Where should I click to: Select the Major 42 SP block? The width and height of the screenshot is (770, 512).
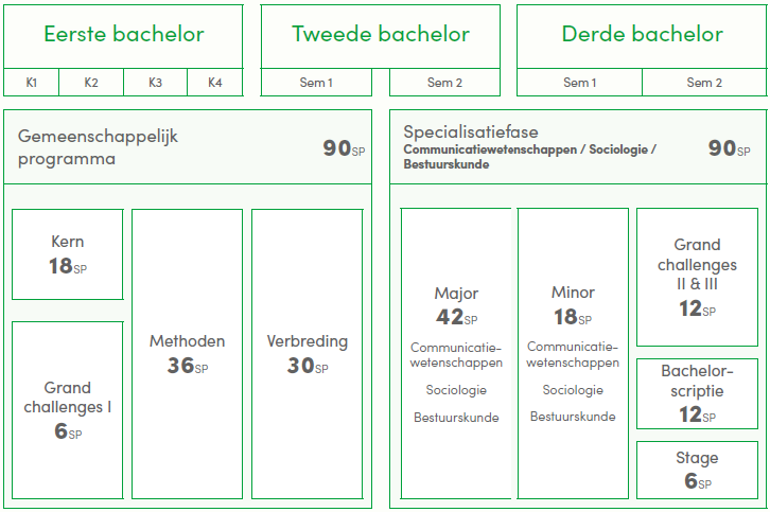[456, 353]
